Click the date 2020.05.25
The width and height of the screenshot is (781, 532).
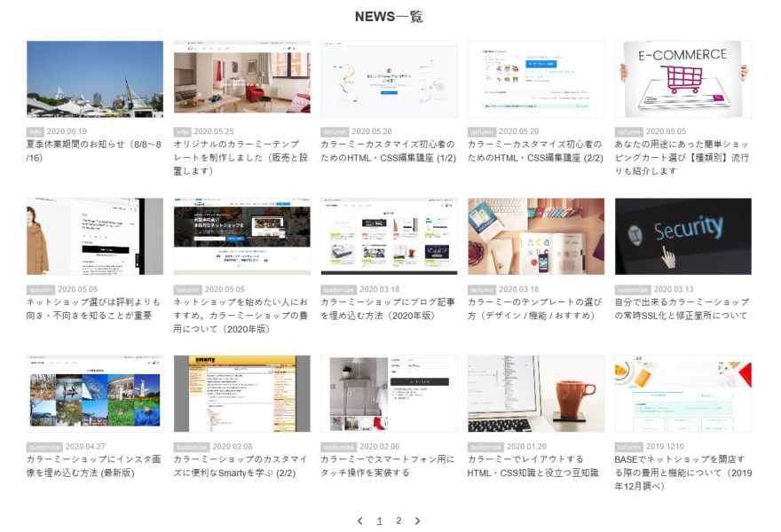click(x=214, y=132)
